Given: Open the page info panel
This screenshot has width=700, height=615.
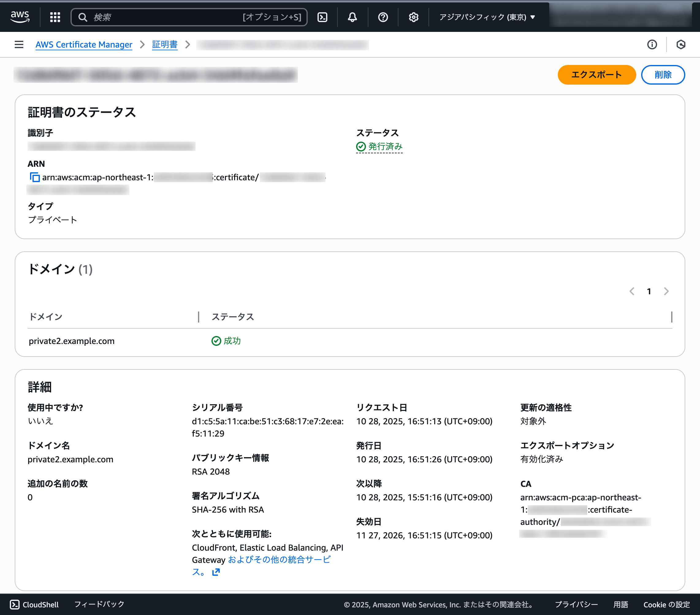Looking at the screenshot, I should [652, 44].
